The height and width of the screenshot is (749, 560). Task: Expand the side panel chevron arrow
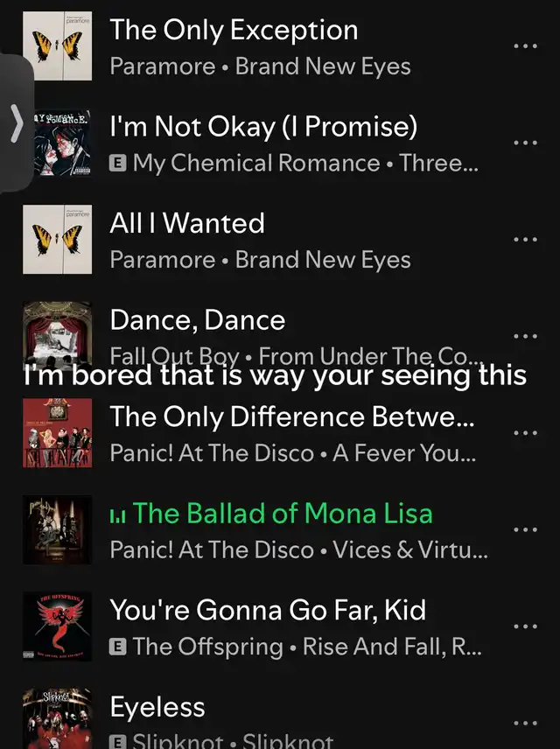(17, 123)
